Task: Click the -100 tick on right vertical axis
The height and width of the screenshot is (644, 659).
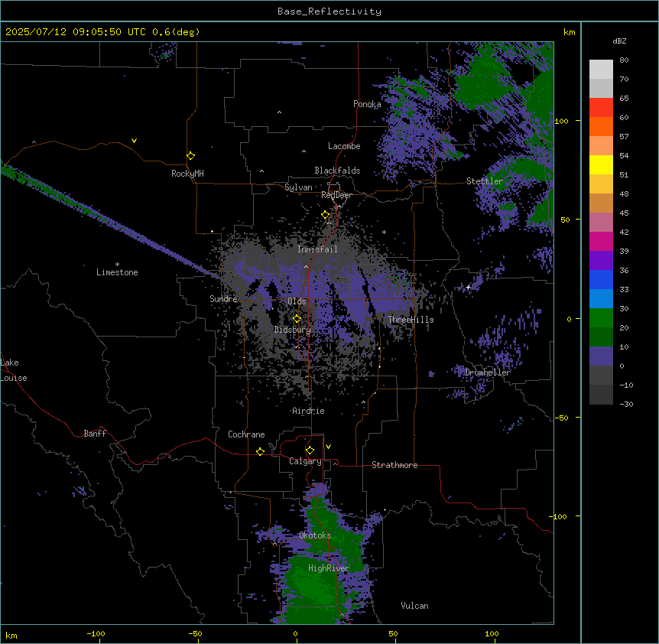Action: coord(560,516)
